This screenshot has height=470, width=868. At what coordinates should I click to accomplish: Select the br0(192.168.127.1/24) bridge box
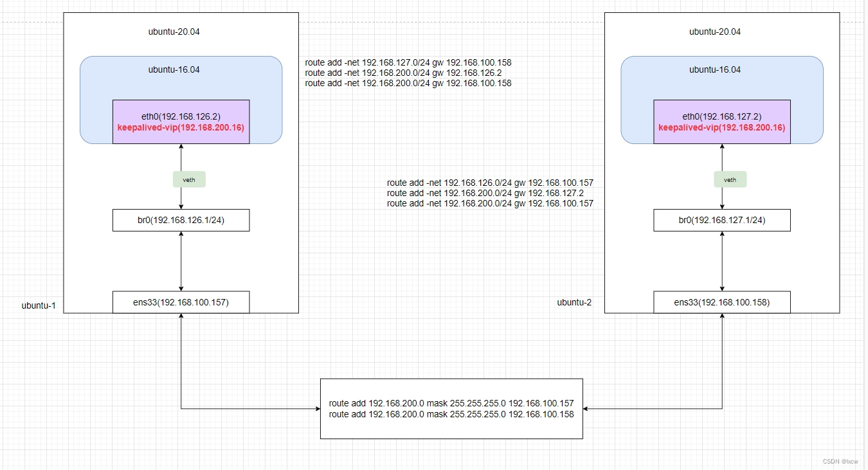click(722, 221)
